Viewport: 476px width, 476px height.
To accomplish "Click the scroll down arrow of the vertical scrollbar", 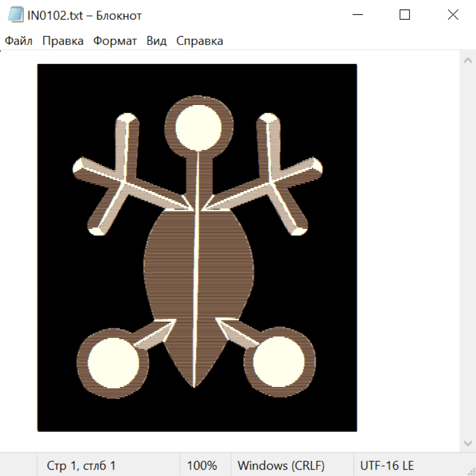I will (468, 443).
